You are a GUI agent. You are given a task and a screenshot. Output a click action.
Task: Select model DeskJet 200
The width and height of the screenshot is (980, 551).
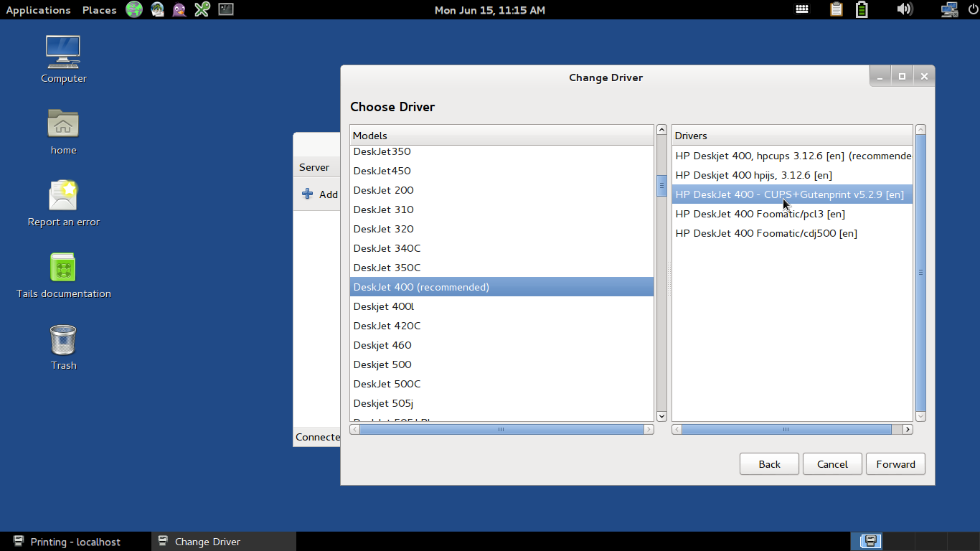[501, 190]
